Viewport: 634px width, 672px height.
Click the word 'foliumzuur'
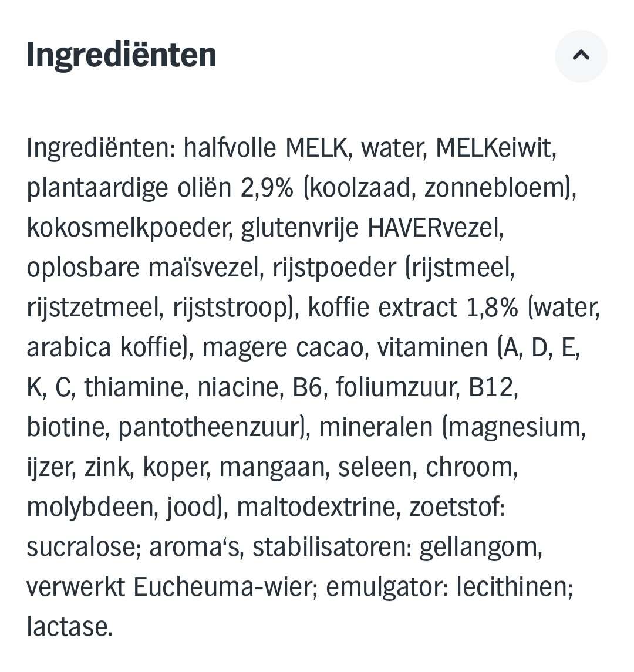coord(397,387)
